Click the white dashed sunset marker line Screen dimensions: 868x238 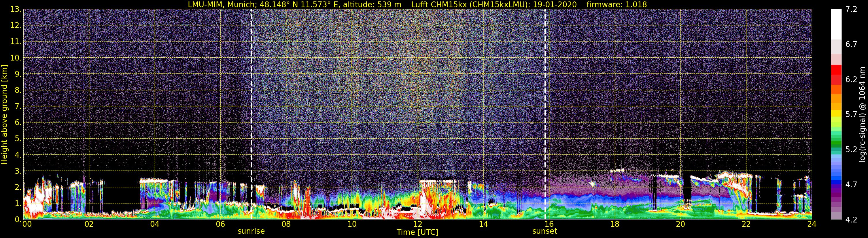[x=545, y=114]
